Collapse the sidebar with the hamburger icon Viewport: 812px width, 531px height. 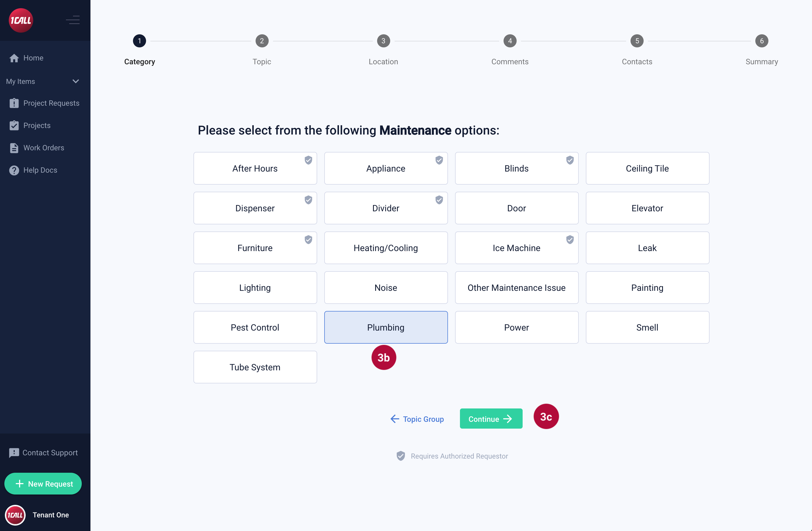[x=73, y=20]
